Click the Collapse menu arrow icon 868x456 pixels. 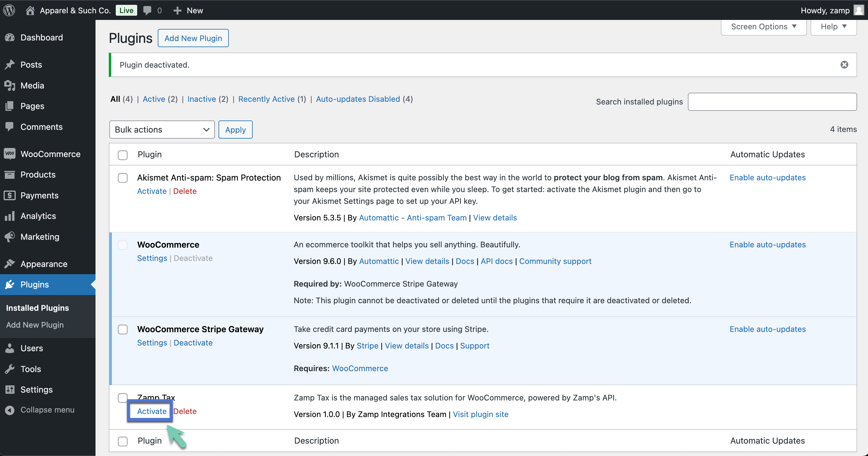[9, 410]
